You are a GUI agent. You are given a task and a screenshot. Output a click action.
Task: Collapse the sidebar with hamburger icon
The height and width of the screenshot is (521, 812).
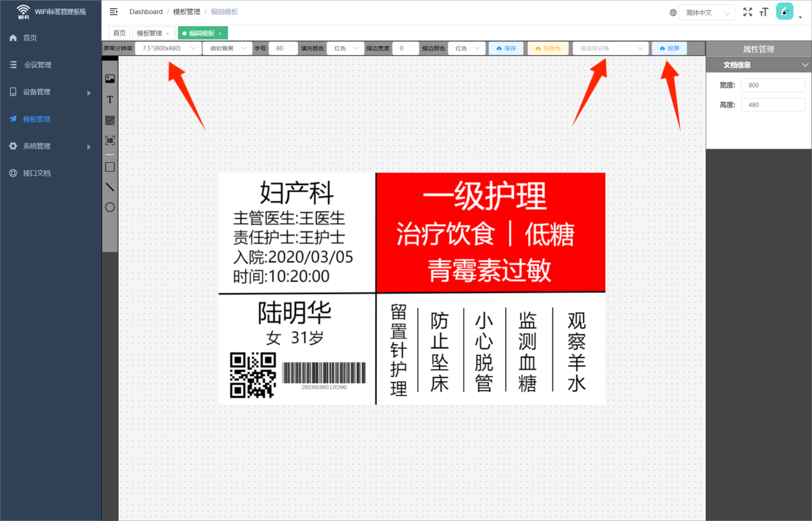coord(113,12)
